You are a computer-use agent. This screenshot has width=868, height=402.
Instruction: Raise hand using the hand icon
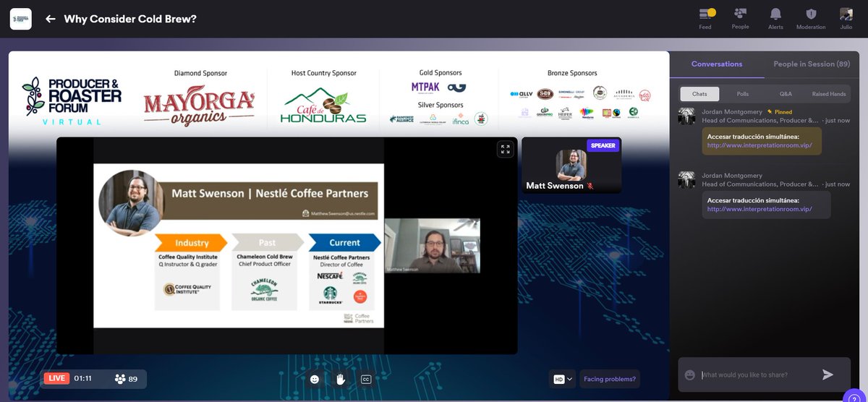coord(340,379)
